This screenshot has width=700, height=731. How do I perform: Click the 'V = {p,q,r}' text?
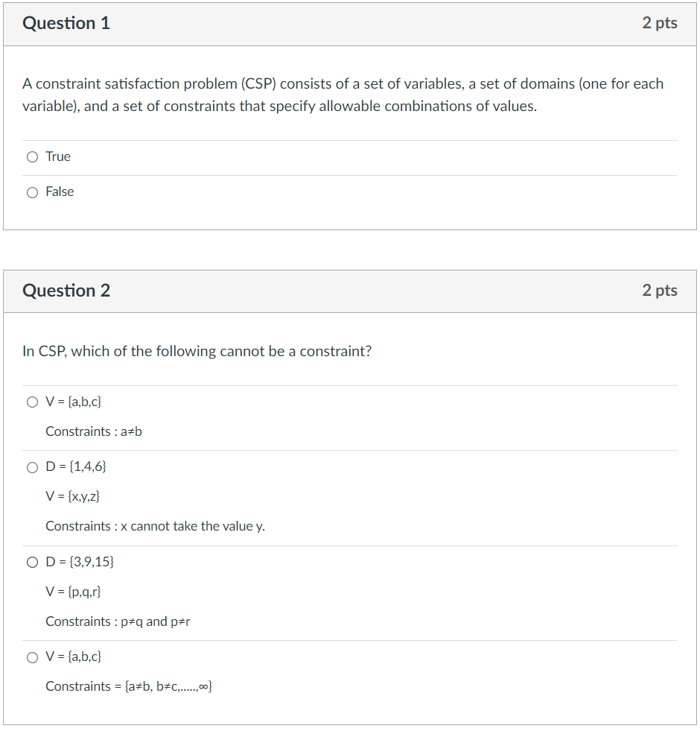[73, 592]
